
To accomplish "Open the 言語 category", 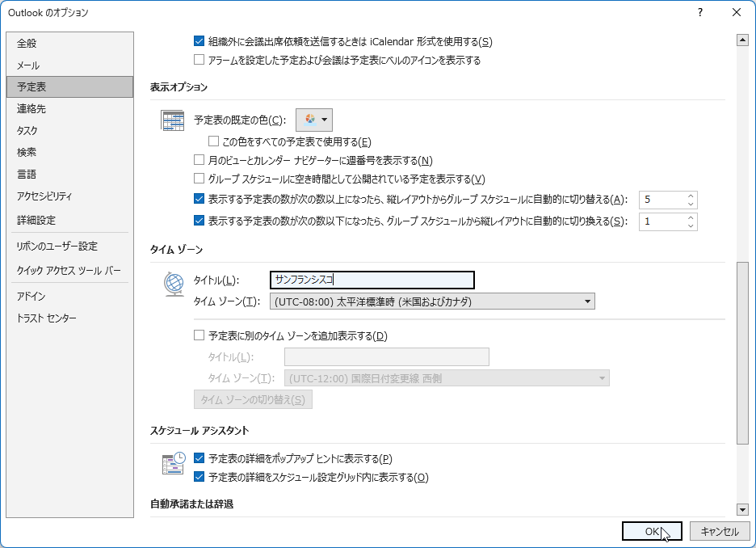I will point(70,174).
